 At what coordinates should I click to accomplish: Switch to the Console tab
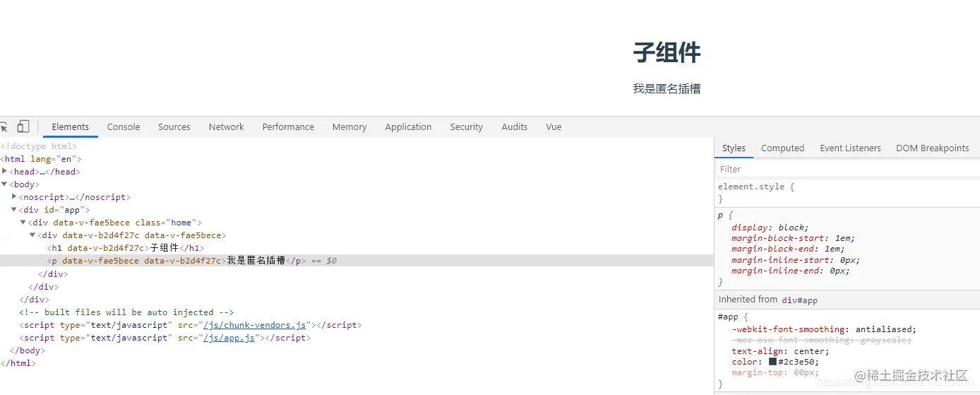124,127
